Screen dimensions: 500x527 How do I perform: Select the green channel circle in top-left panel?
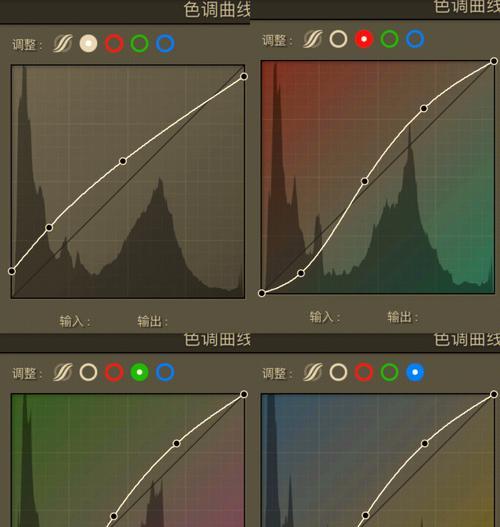[x=139, y=43]
